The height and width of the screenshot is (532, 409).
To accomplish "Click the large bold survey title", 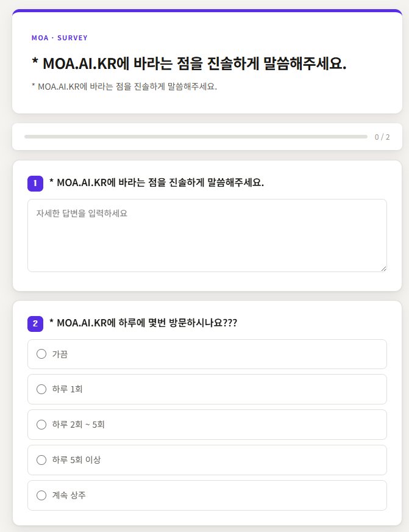I will pos(189,63).
